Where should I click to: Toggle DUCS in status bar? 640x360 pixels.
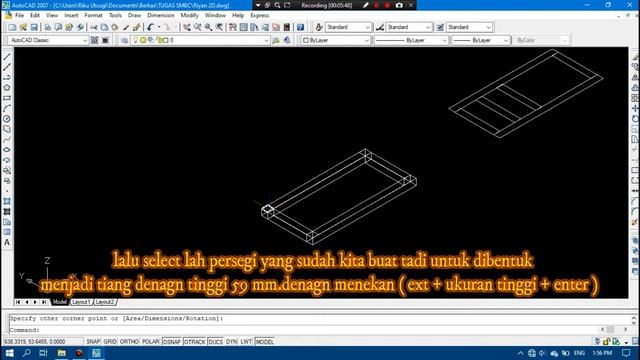tap(216, 342)
